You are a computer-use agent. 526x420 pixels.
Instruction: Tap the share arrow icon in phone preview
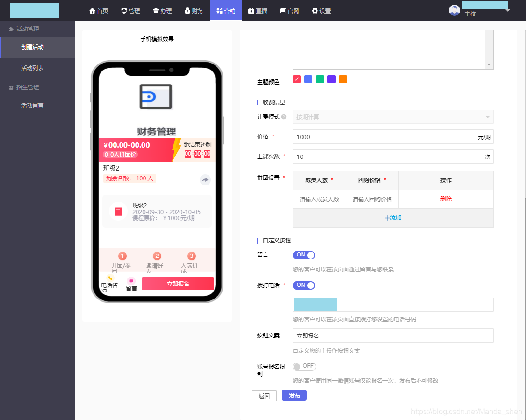tap(205, 179)
